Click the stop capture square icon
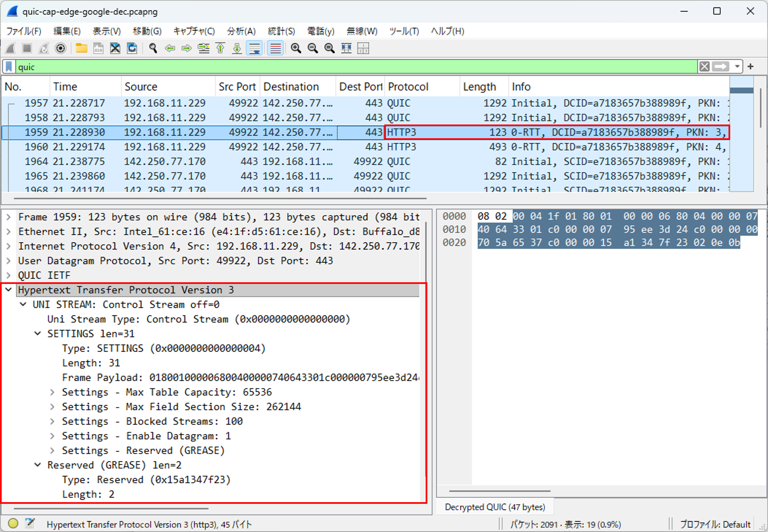The height and width of the screenshot is (532, 768). [27, 48]
